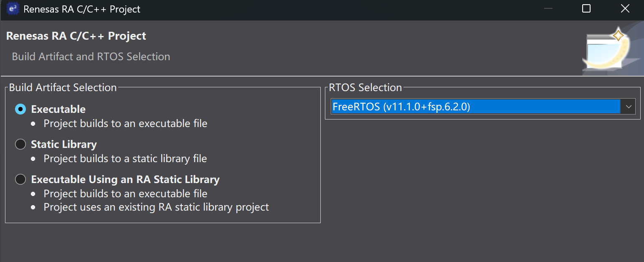Click the window title bar text
The image size is (644, 262).
pyautogui.click(x=82, y=9)
